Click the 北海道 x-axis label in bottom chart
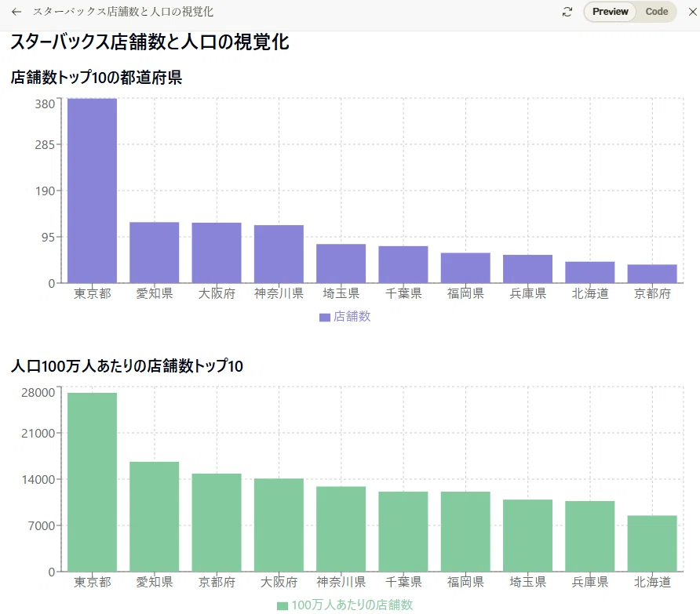The height and width of the screenshot is (614, 700). pyautogui.click(x=652, y=582)
